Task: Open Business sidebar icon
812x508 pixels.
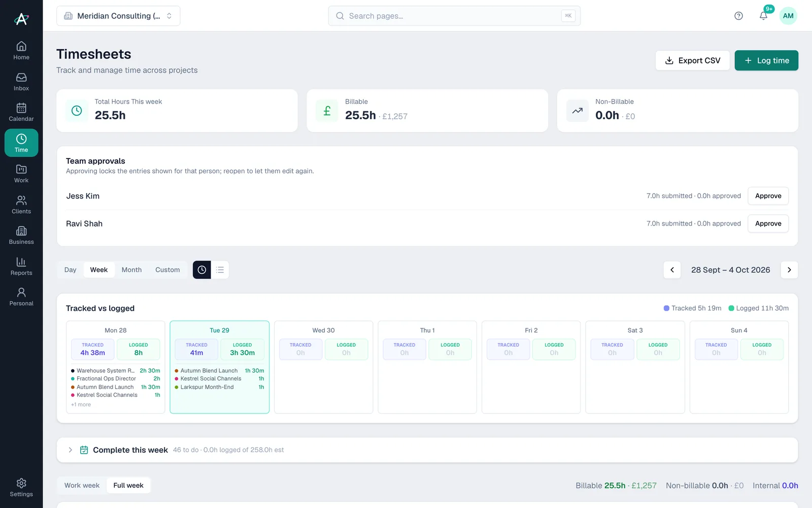Action: [x=21, y=235]
